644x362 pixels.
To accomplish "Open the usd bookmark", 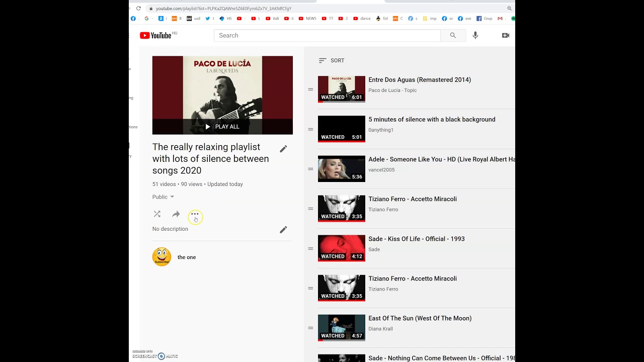I will coord(194,19).
